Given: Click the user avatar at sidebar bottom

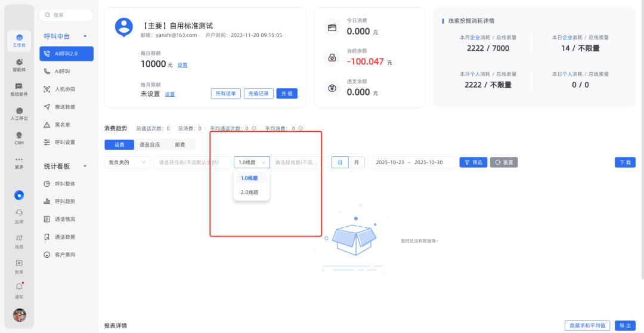Looking at the screenshot, I should 19,315.
